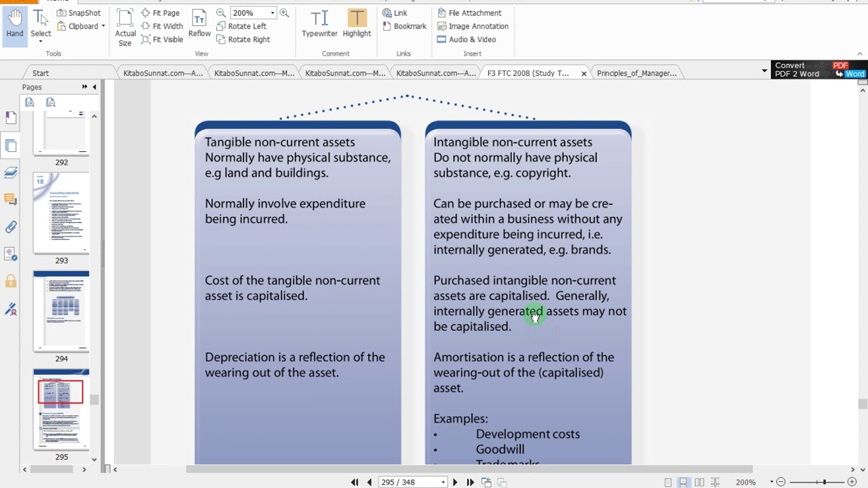Image resolution: width=868 pixels, height=488 pixels.
Task: Collapse the Pages navigation panel
Action: click(94, 87)
